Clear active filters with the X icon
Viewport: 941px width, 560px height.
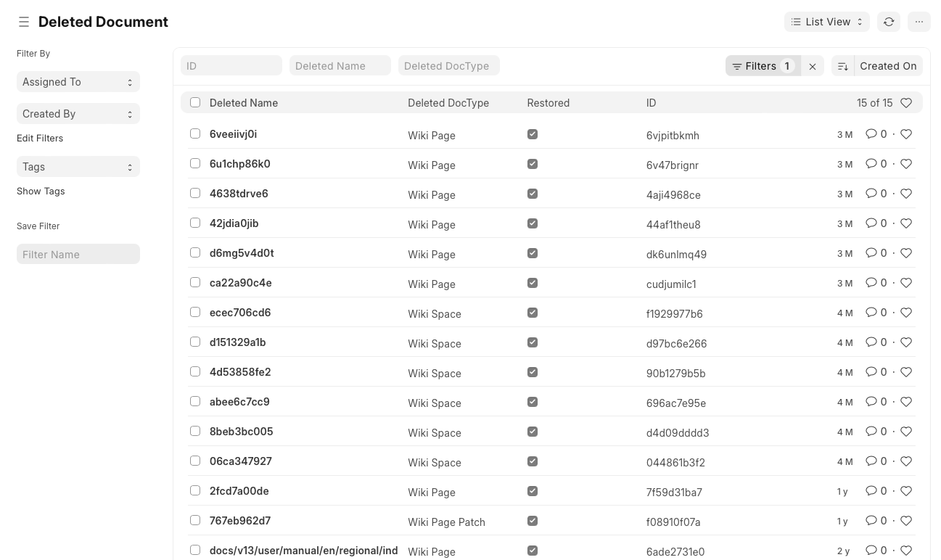(x=813, y=66)
